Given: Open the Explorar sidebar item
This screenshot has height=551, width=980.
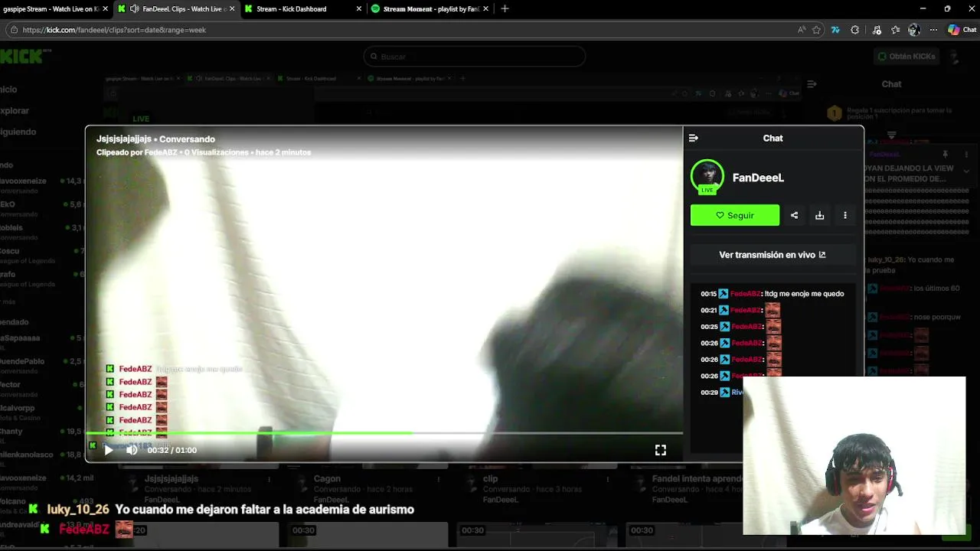Looking at the screenshot, I should point(15,110).
